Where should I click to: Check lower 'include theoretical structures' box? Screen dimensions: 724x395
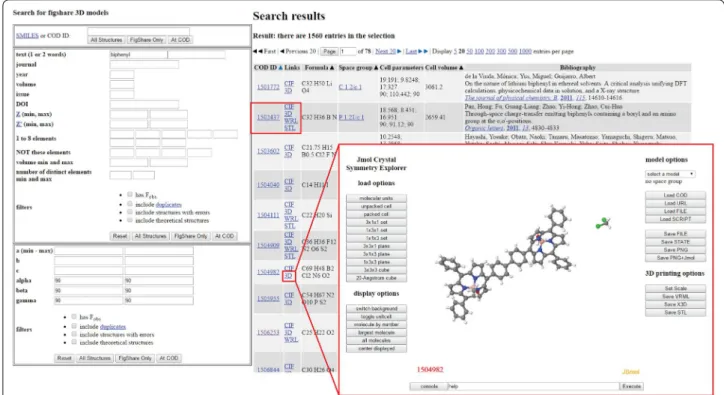click(x=74, y=342)
